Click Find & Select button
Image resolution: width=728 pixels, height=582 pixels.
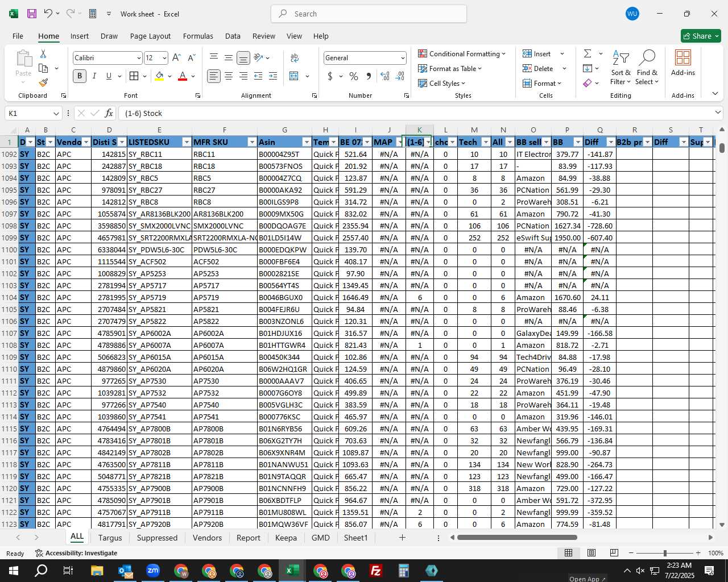[647, 67]
